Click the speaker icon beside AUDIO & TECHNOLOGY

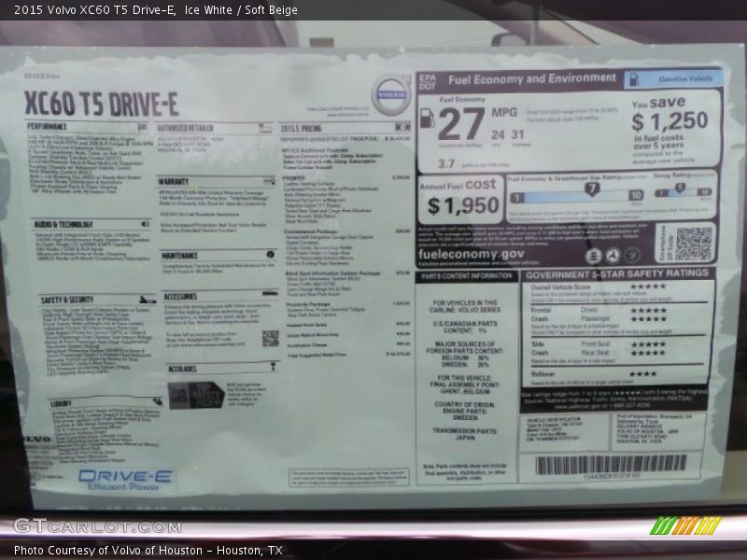coord(145,224)
